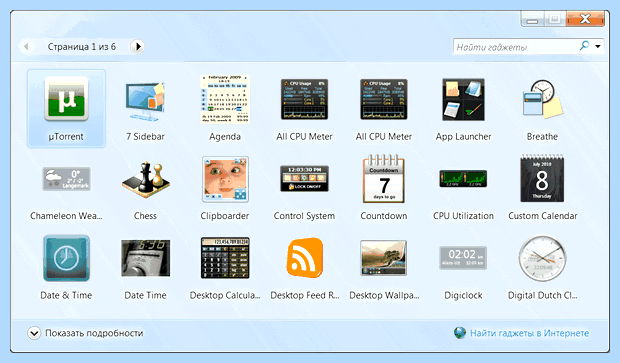Image resolution: width=620 pixels, height=363 pixels.
Task: Select the Clipboarder gadget icon
Action: click(225, 179)
